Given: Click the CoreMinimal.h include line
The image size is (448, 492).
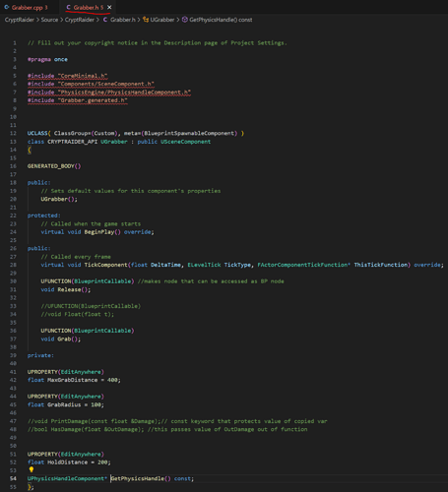Looking at the screenshot, I should click(x=68, y=76).
